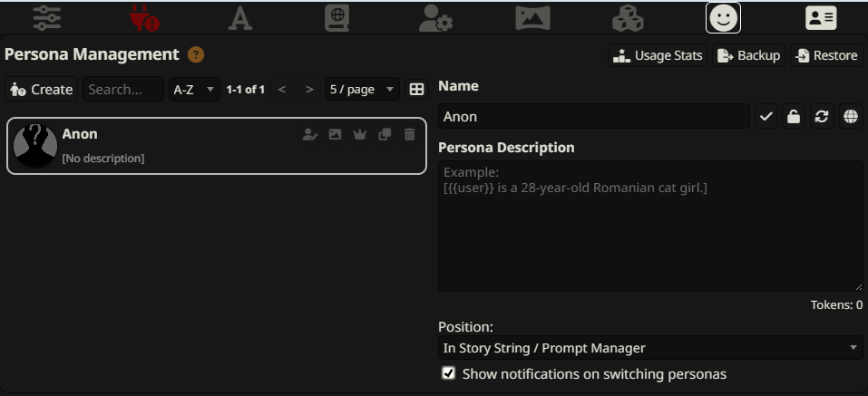
Task: Click into the persona Search field
Action: 123,89
